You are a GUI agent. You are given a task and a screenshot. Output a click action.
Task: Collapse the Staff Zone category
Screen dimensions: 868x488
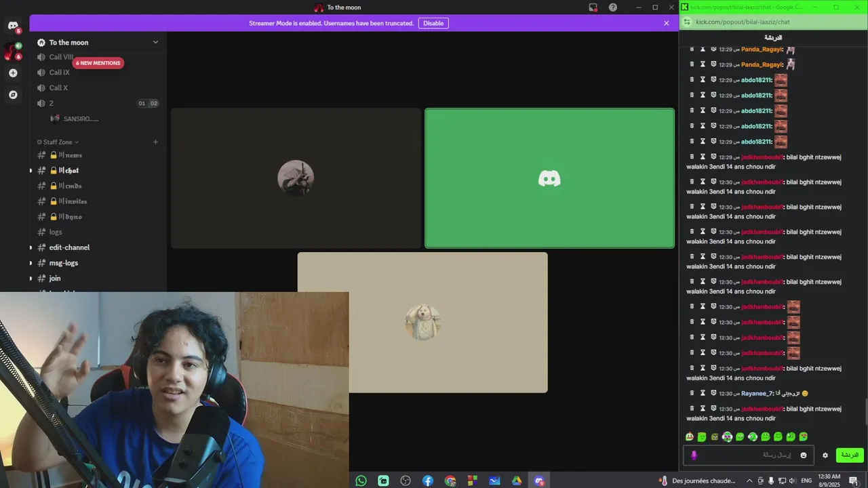point(58,142)
